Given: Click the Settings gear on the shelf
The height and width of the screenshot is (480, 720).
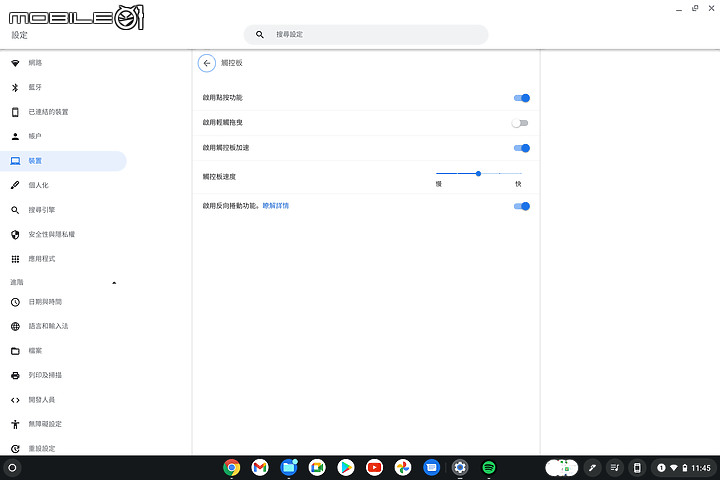Looking at the screenshot, I should (x=460, y=468).
